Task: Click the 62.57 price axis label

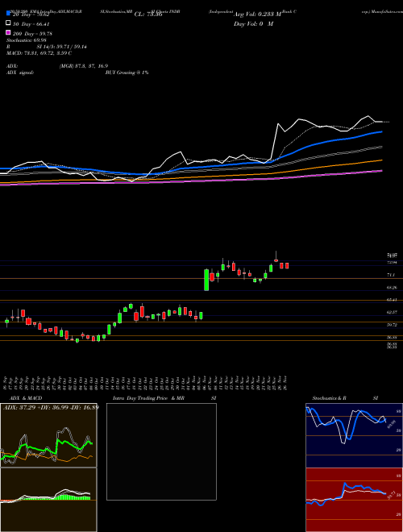Action: [392, 313]
